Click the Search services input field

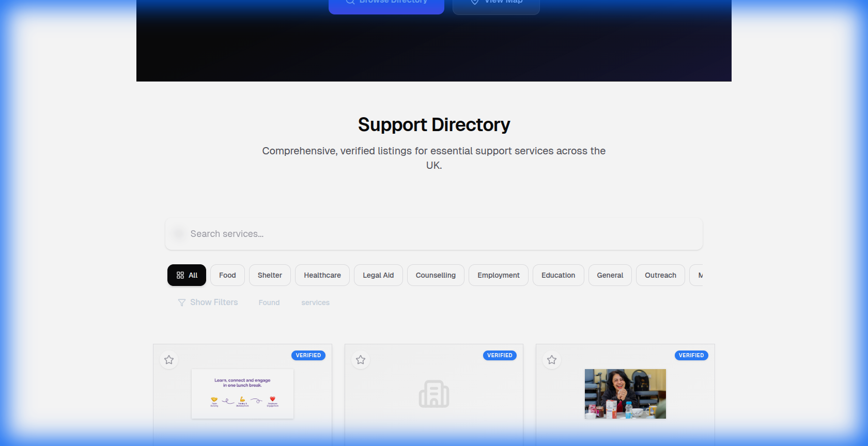click(434, 234)
